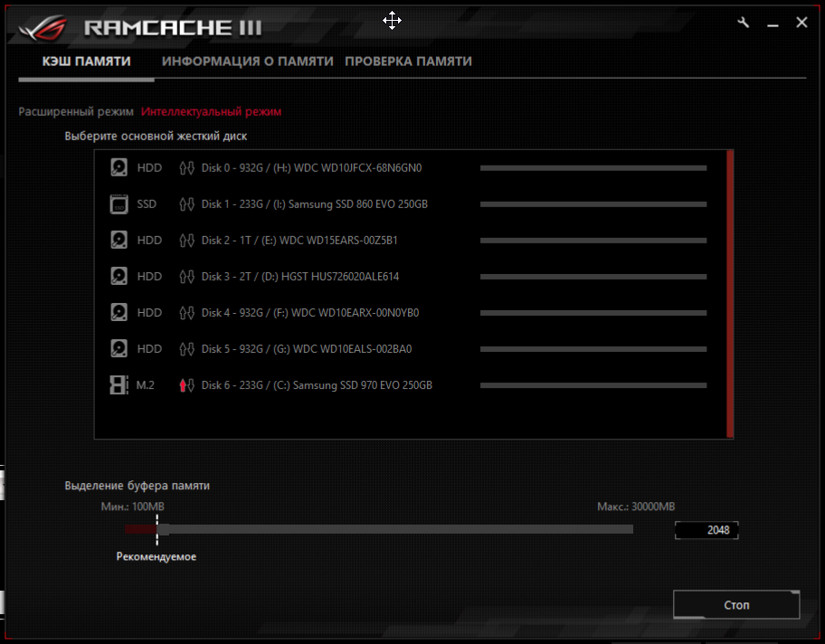Viewport: 825px width, 644px height.
Task: Click the usage bar for Disk 0
Action: [593, 168]
